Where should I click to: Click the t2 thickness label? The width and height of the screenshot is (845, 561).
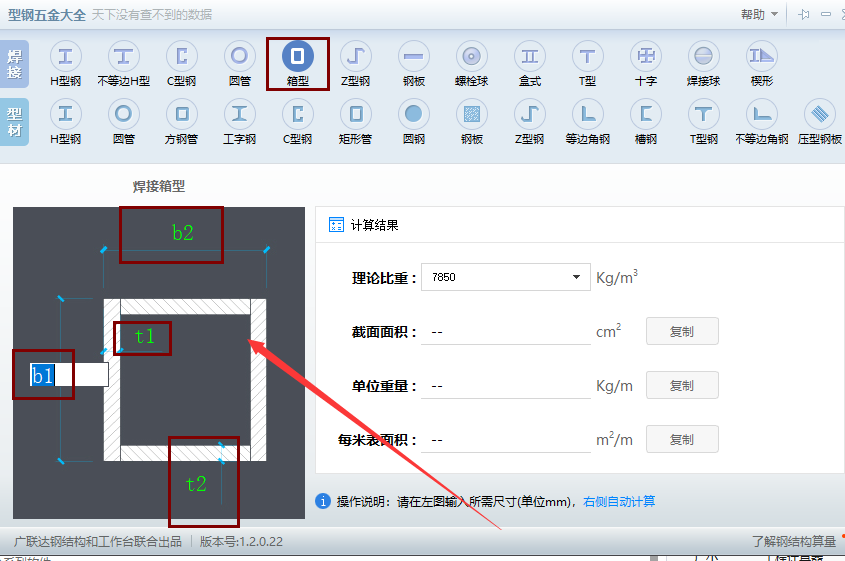196,484
